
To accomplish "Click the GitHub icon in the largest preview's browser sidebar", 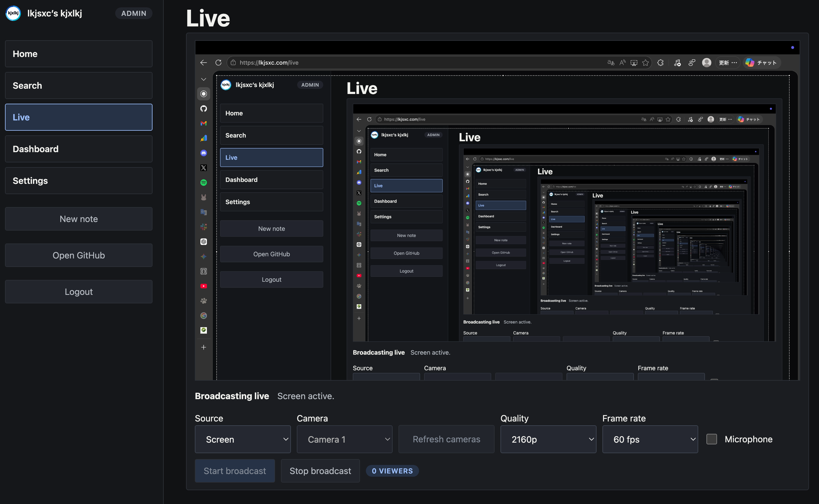I will (x=203, y=109).
